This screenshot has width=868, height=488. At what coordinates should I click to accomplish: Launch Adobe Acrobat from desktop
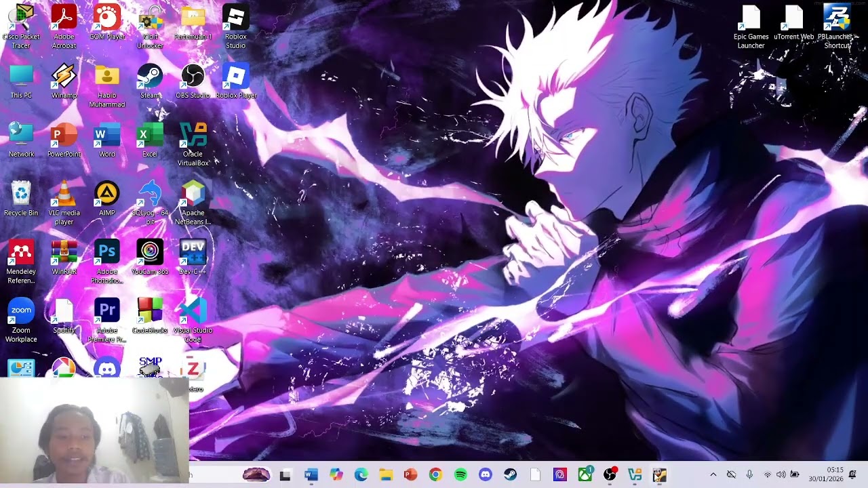[64, 27]
